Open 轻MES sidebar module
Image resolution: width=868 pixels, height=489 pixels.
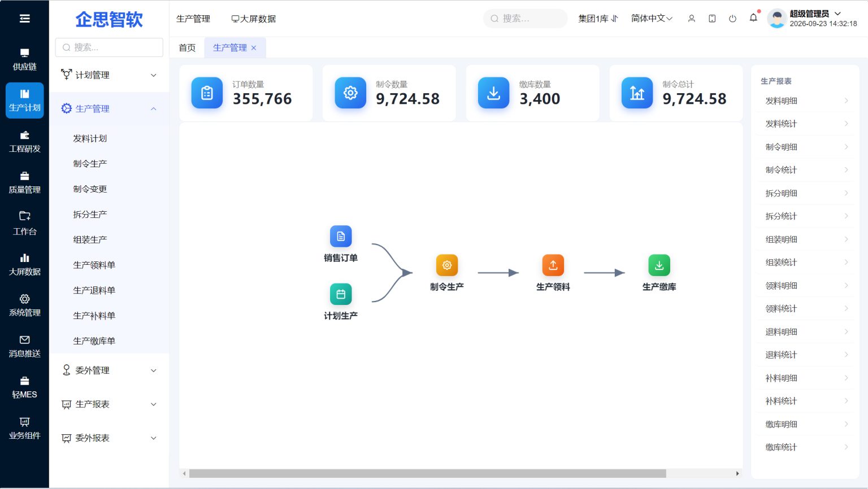(x=24, y=388)
